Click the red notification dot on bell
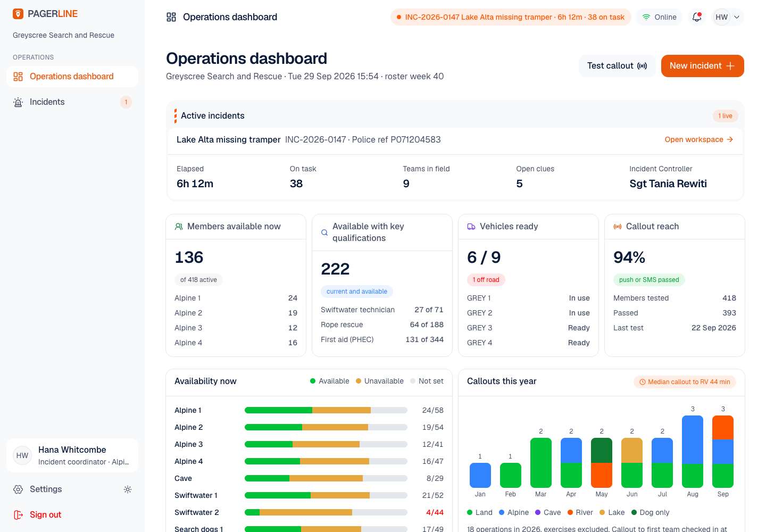Screen dimensions: 766x532 pyautogui.click(x=700, y=14)
